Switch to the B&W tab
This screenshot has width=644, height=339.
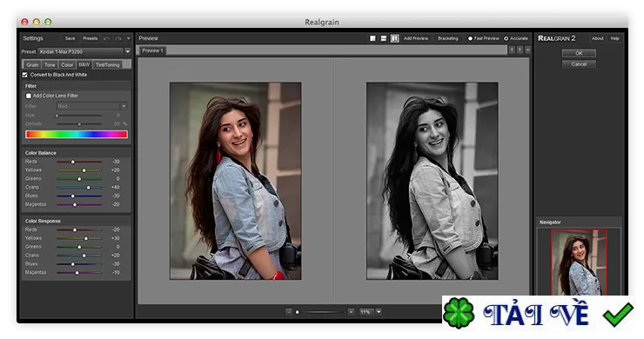pyautogui.click(x=84, y=64)
